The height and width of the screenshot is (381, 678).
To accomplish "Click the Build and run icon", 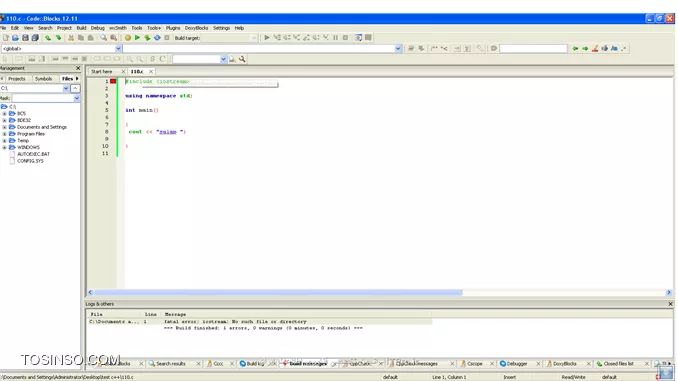I will (x=147, y=38).
